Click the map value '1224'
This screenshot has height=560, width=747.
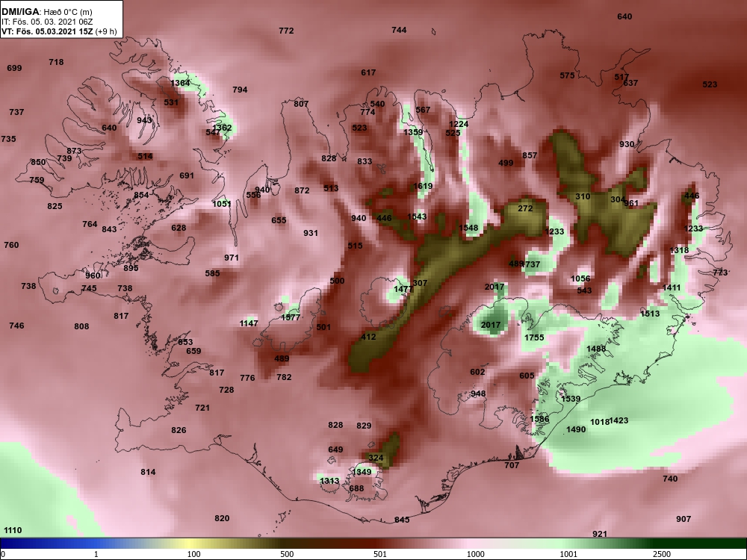click(459, 124)
